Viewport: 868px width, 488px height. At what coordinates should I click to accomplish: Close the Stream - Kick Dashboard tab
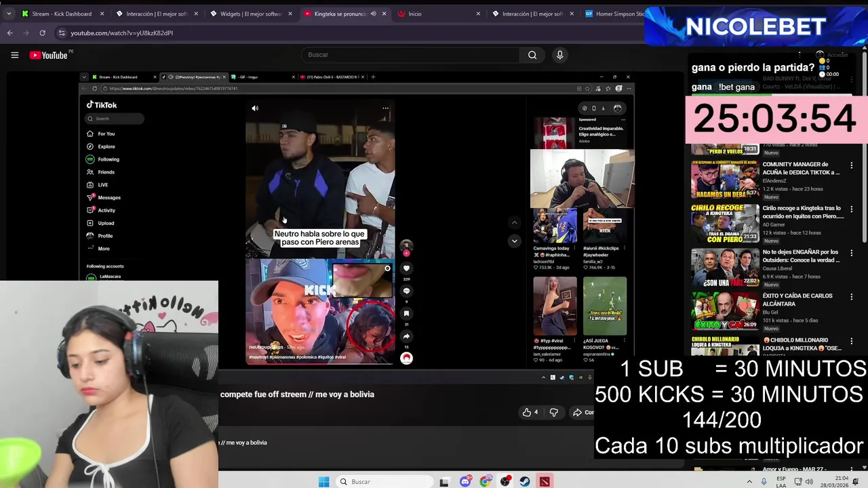[x=102, y=14]
